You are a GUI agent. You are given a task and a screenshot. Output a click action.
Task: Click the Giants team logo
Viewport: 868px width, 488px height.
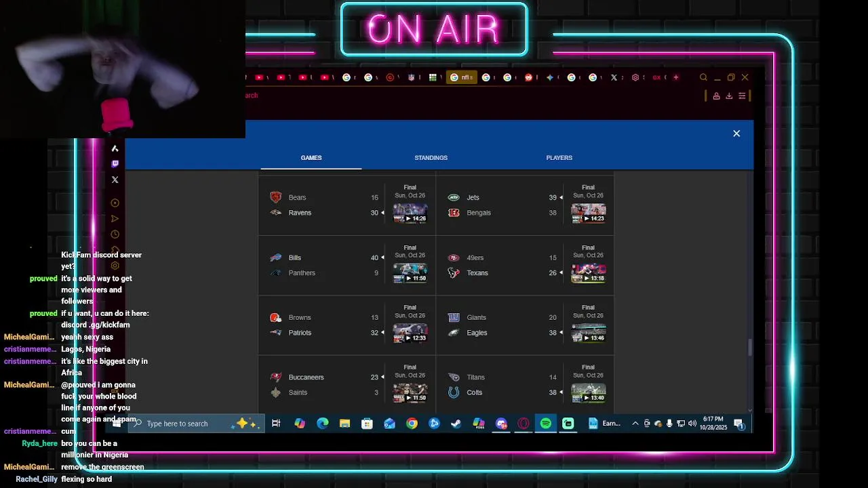pyautogui.click(x=454, y=317)
